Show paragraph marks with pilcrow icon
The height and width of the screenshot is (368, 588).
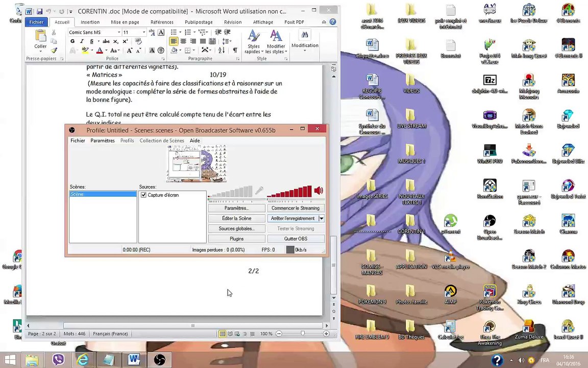(x=235, y=50)
